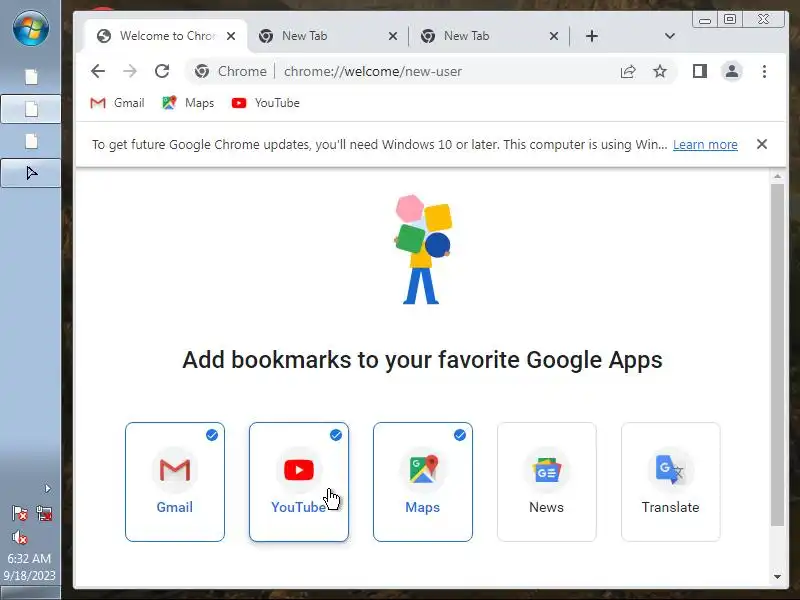The width and height of the screenshot is (800, 600).
Task: Open the YouTube bookmark in bookmarks bar
Action: click(x=265, y=103)
